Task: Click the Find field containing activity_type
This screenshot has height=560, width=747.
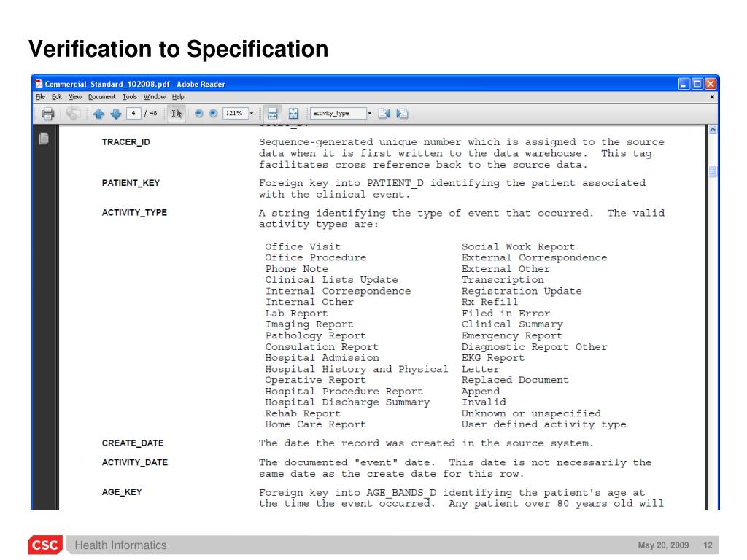Action: coord(338,113)
